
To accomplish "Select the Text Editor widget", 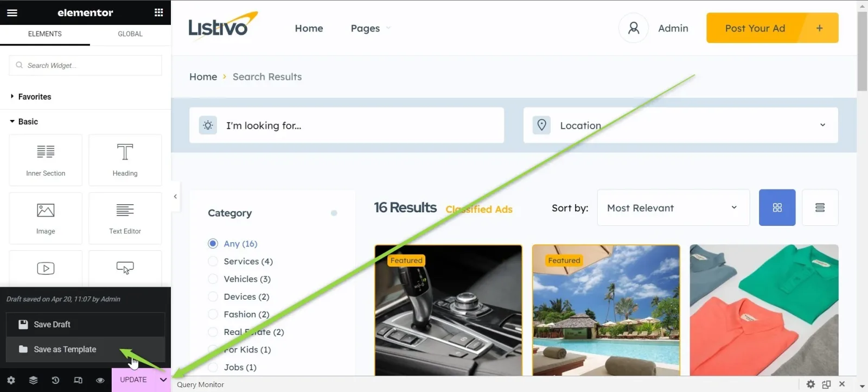I will click(x=125, y=218).
